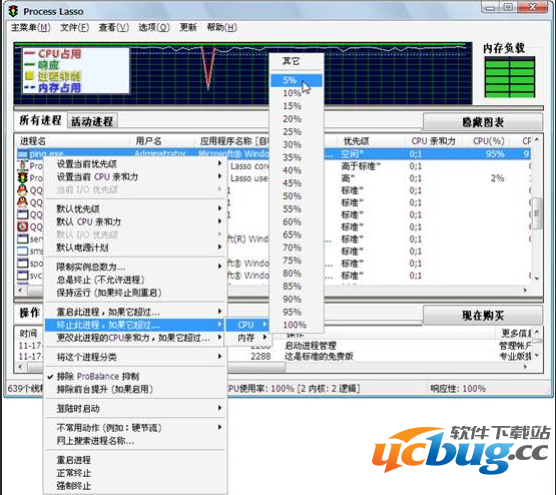This screenshot has width=556, height=495.
Task: Toggle 排除 ProBalance 抑制 checked item
Action: [x=135, y=376]
